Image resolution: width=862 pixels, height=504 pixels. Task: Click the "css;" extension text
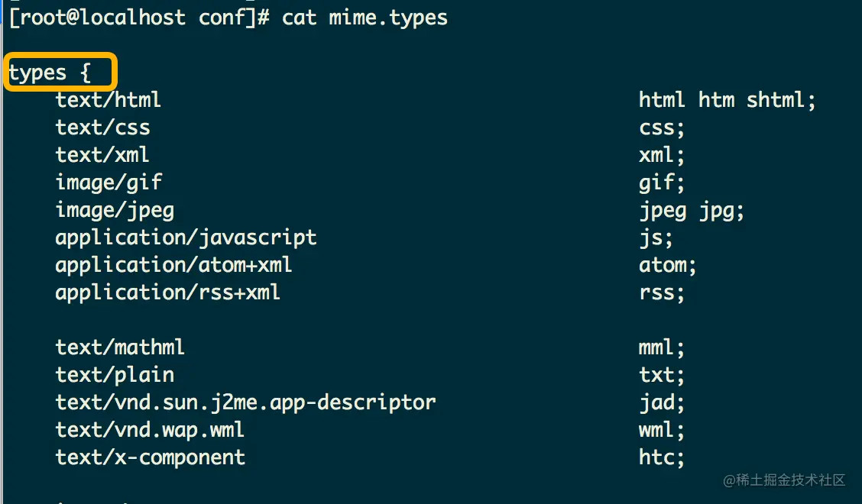coord(661,128)
